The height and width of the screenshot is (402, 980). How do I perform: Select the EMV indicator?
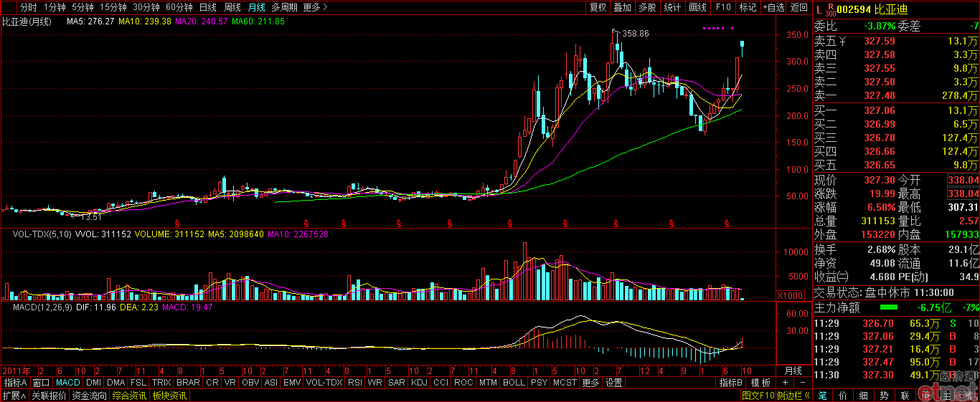[292, 383]
